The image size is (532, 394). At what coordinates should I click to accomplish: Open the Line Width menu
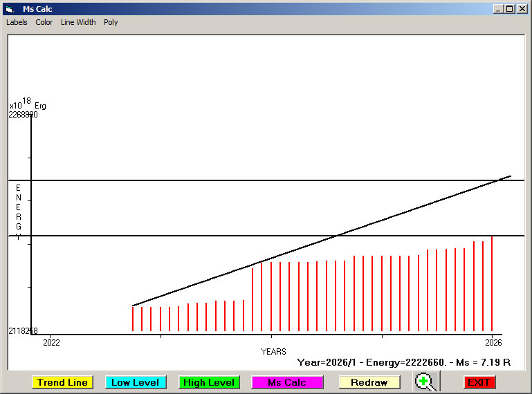pyautogui.click(x=78, y=22)
